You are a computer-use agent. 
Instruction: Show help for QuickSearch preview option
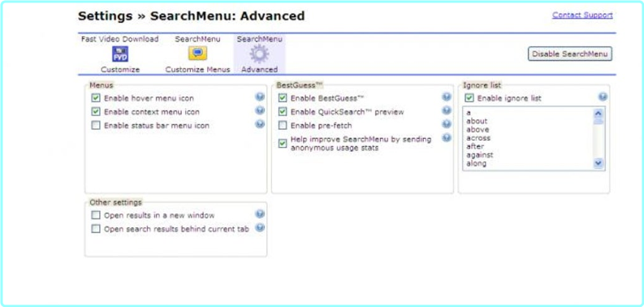pyautogui.click(x=447, y=110)
